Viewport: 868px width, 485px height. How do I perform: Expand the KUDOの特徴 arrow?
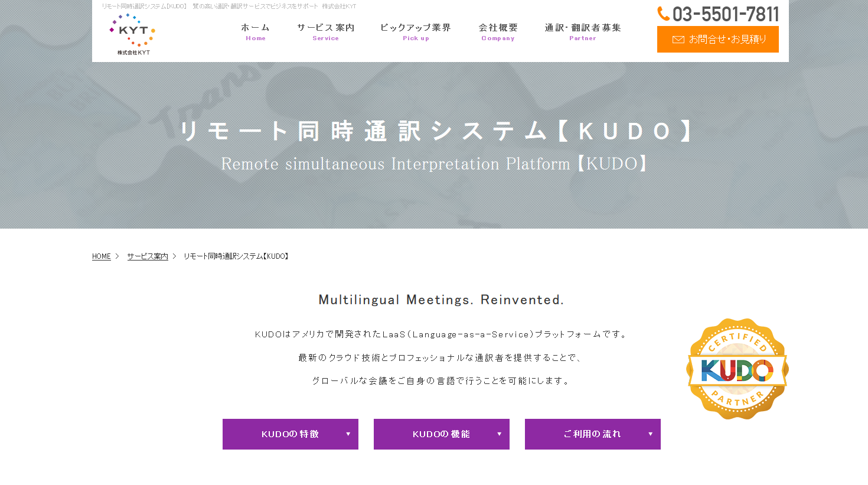(x=348, y=434)
